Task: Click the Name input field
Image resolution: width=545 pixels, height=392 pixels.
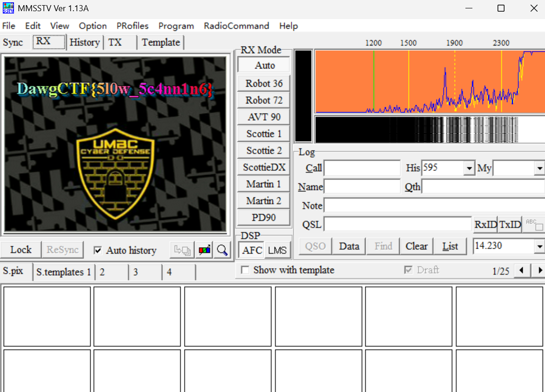Action: (x=362, y=186)
